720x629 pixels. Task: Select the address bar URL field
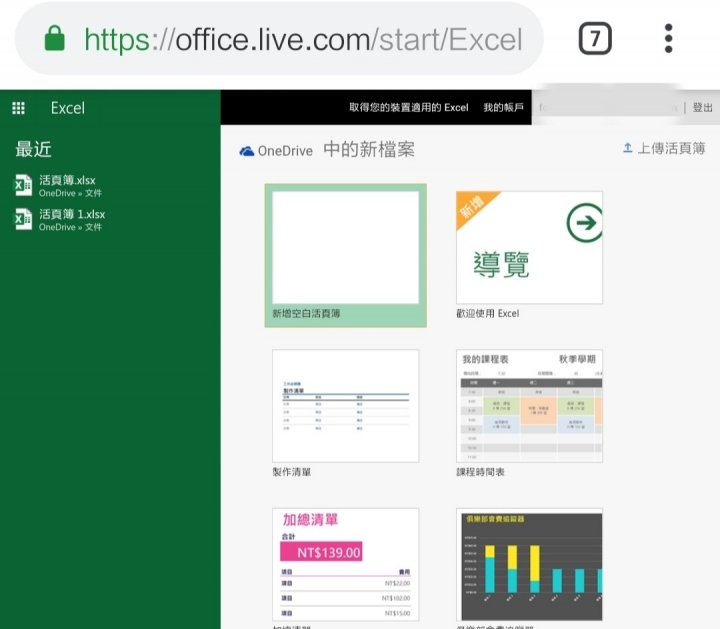pyautogui.click(x=279, y=39)
